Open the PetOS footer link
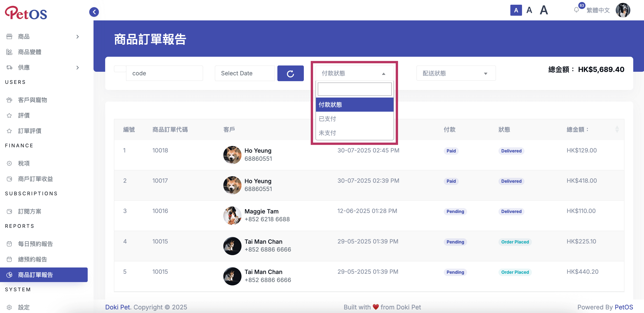This screenshot has width=644, height=313. point(624,307)
